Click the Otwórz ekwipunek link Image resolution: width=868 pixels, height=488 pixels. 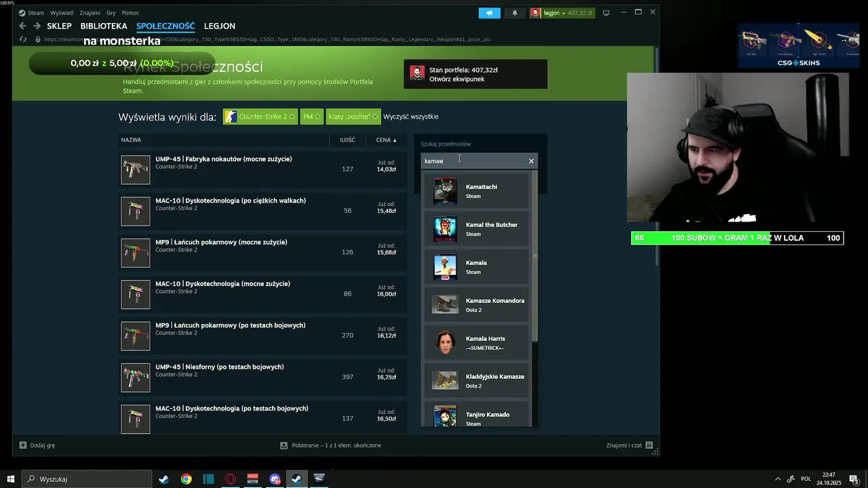[456, 79]
